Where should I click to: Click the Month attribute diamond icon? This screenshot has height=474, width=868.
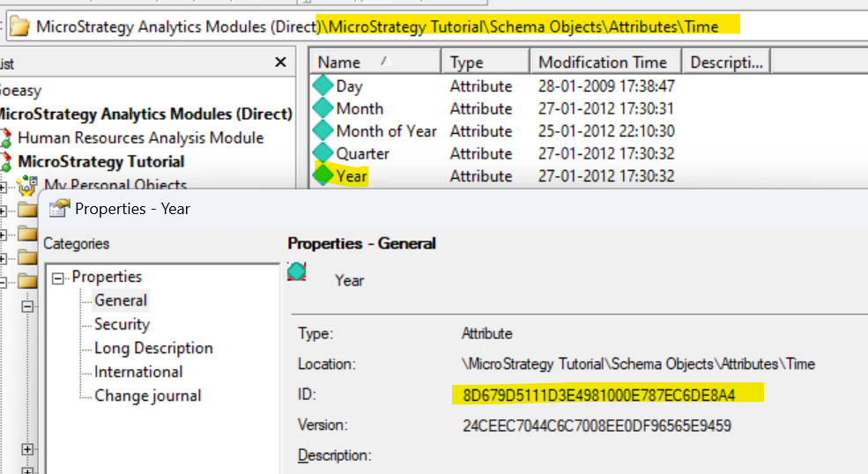[x=323, y=108]
